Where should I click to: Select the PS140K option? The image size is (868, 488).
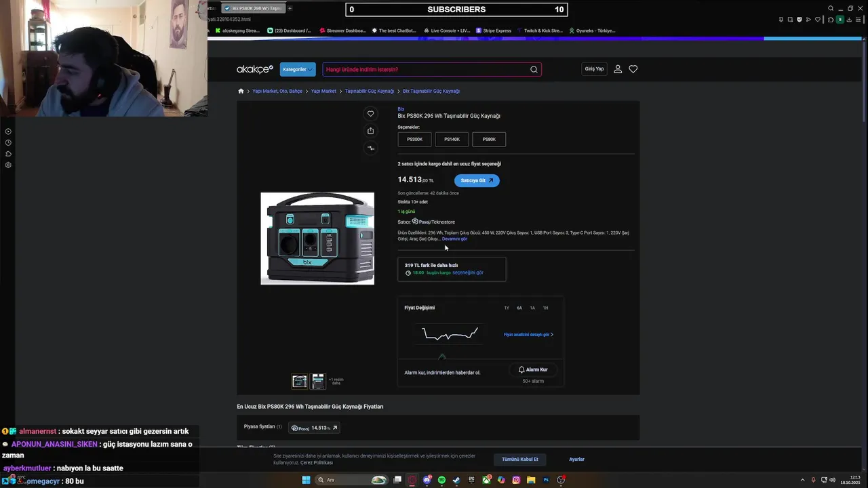(x=452, y=140)
